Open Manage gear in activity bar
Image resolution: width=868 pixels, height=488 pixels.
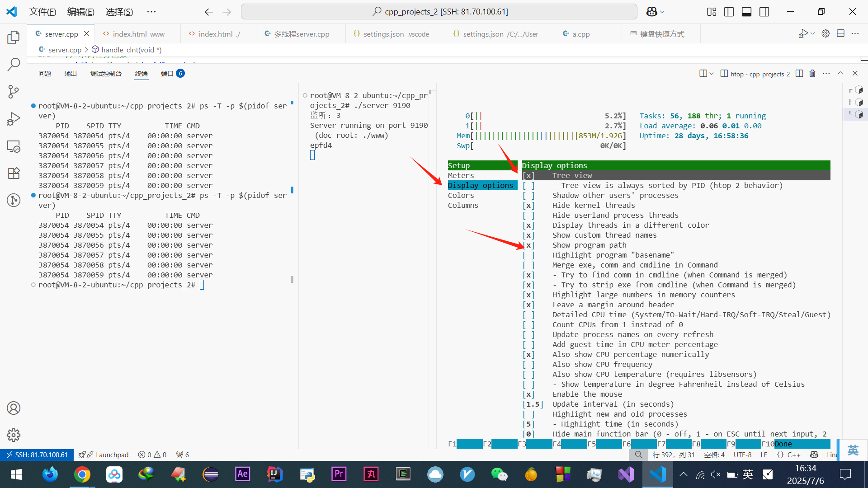(14, 435)
